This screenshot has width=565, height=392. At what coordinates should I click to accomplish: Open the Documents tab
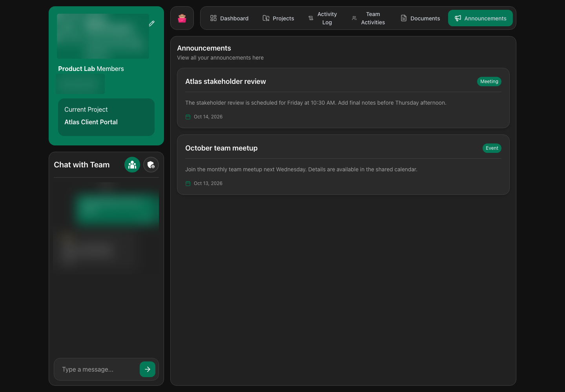click(420, 18)
